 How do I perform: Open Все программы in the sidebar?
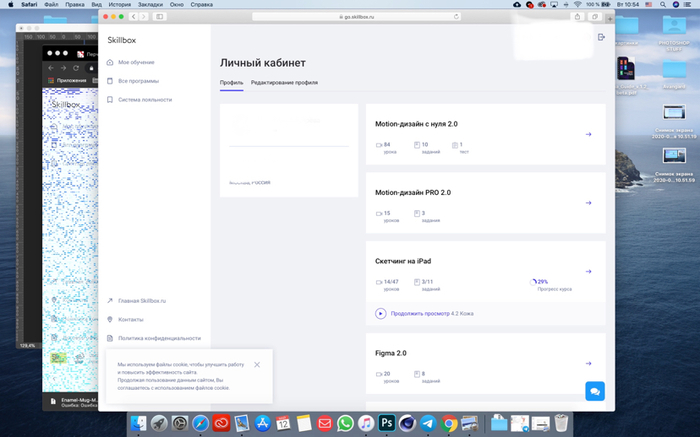138,81
